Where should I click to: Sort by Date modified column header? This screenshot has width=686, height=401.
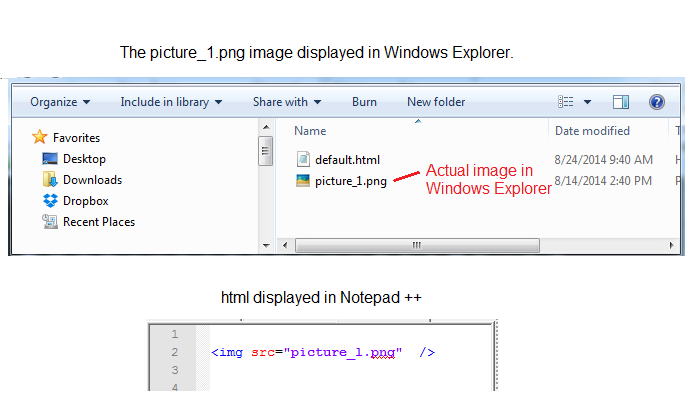click(x=592, y=131)
